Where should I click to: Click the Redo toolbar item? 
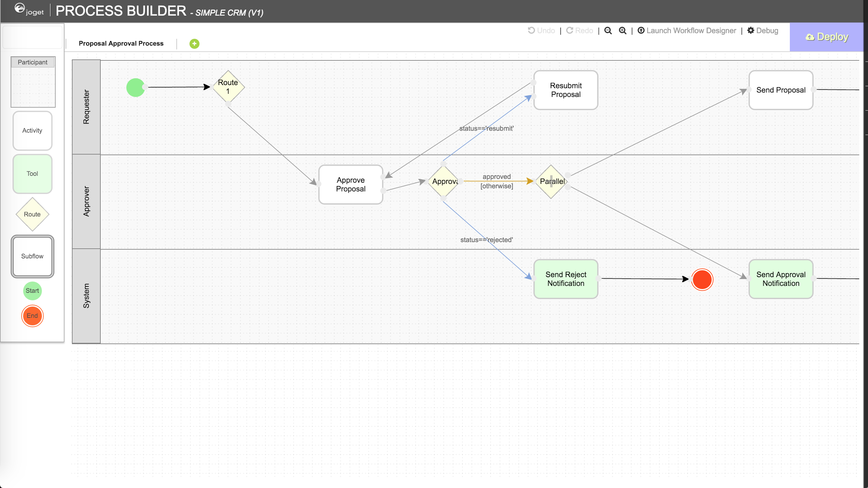click(x=579, y=31)
